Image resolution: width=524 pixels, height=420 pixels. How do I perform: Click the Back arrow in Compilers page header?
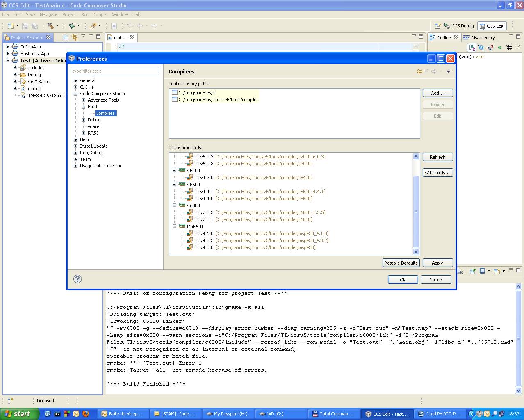(419, 71)
